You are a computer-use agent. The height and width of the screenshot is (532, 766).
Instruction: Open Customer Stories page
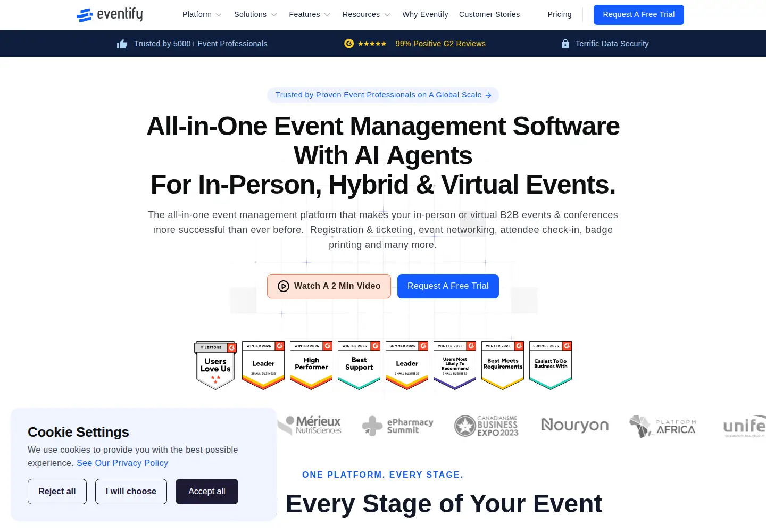[x=489, y=14]
